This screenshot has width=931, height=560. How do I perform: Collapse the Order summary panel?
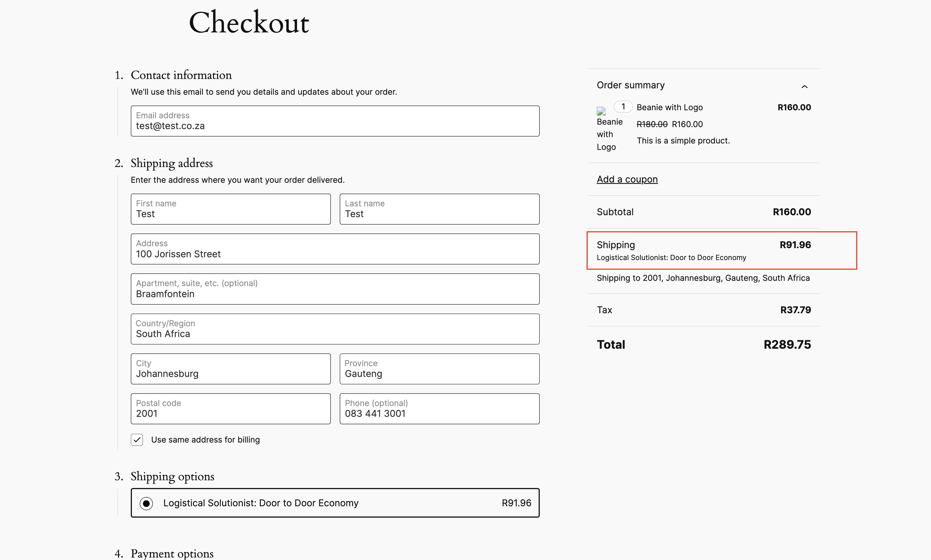[805, 86]
